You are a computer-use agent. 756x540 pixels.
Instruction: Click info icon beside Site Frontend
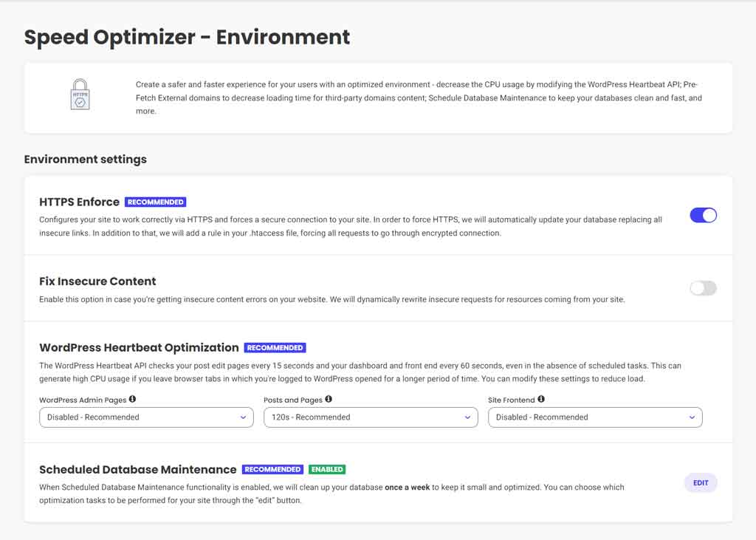pos(541,399)
